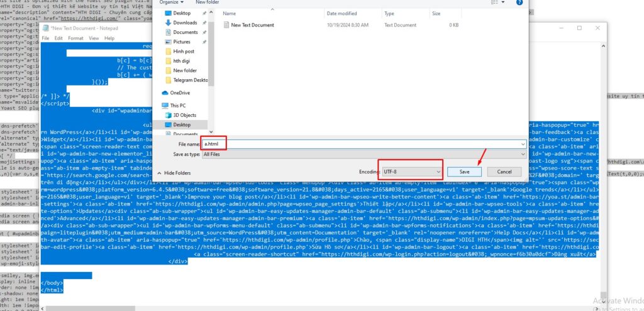Click the Notepad title bar document icon

click(x=45, y=28)
